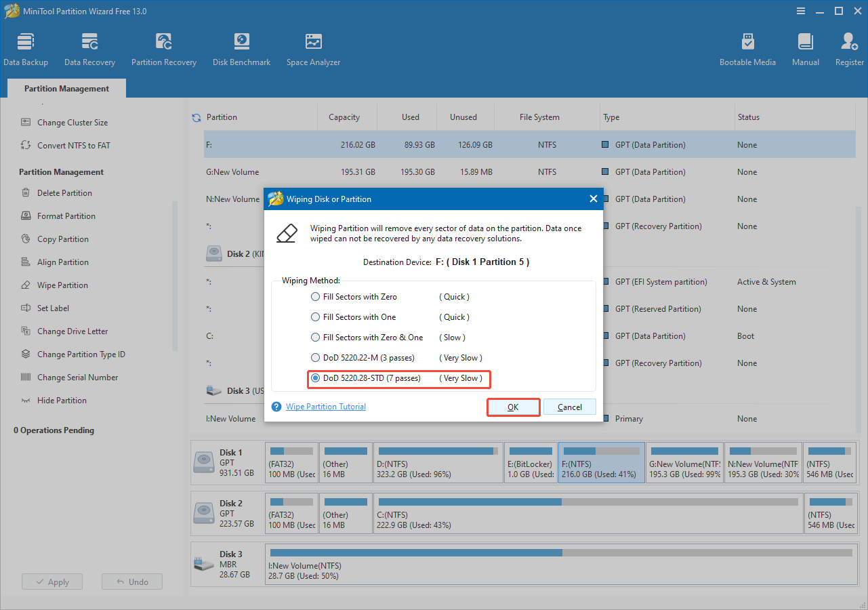The height and width of the screenshot is (610, 868).
Task: Select Change Drive Letter option
Action: (x=71, y=331)
